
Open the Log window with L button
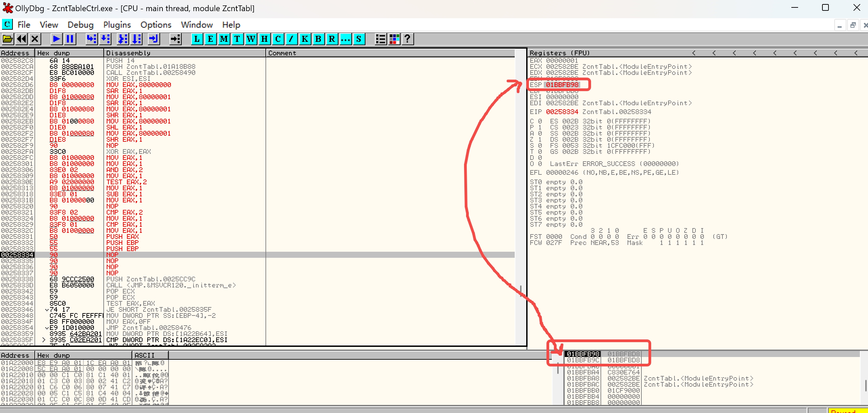pyautogui.click(x=197, y=39)
